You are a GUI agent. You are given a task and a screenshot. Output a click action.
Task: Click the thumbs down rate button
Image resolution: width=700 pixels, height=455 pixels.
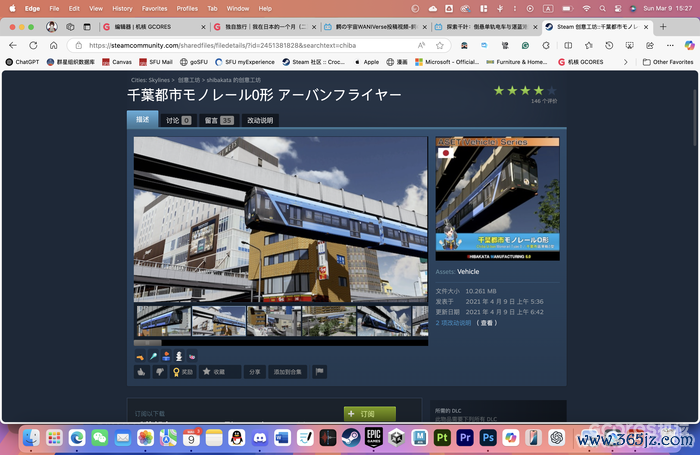point(160,372)
